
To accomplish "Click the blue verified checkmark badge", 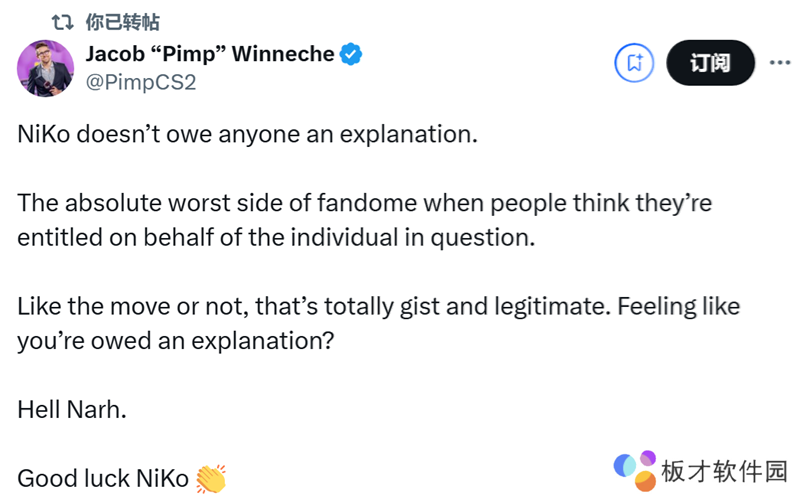I will [x=352, y=55].
